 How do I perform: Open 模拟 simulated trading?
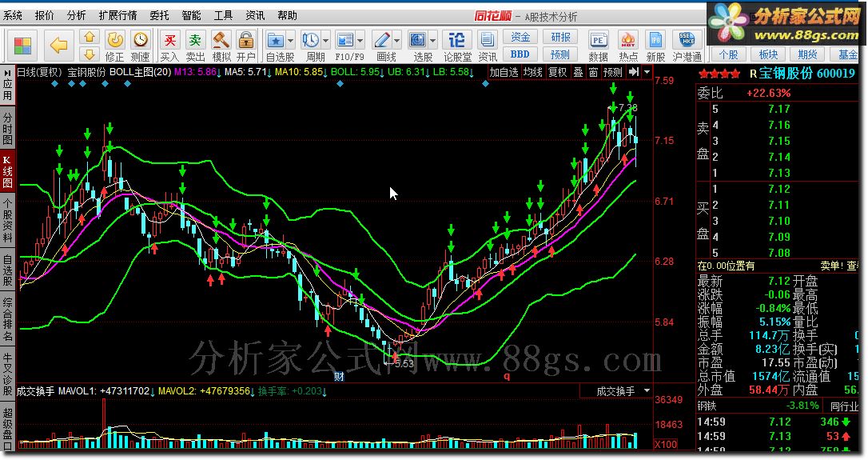point(221,46)
